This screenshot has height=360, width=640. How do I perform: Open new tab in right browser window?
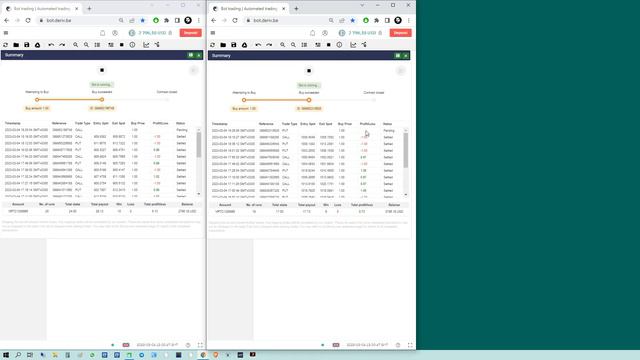click(296, 9)
